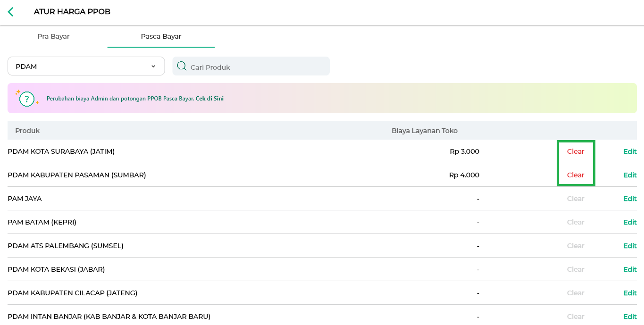Select PDAM ATS PALEMBANG (SUMSEL) product name

pyautogui.click(x=66, y=246)
